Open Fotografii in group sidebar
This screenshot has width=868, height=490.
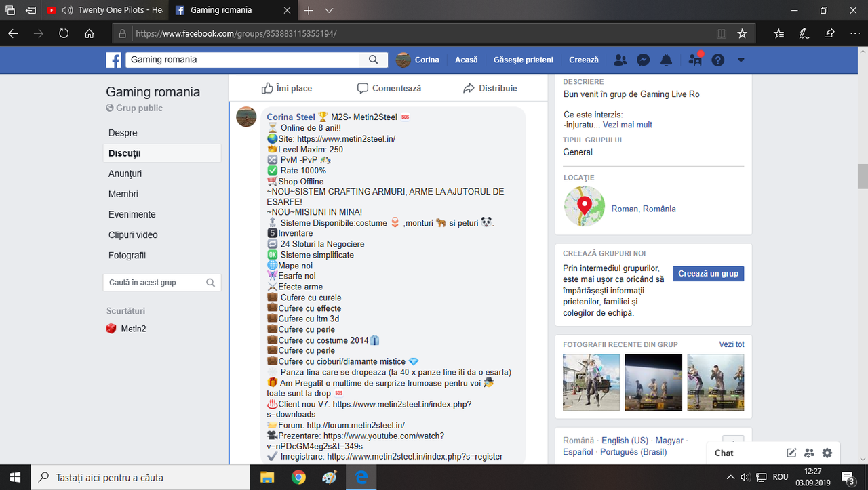(127, 255)
